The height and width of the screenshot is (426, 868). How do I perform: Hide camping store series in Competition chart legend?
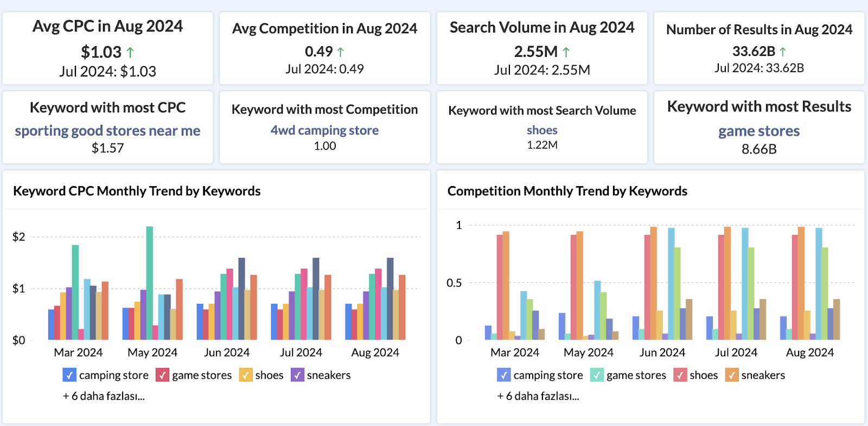click(503, 375)
